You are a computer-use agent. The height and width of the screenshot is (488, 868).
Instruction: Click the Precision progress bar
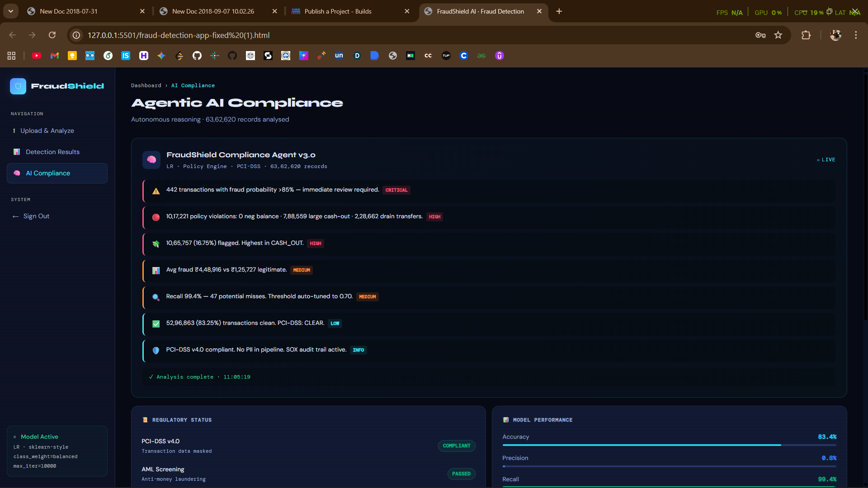[670, 466]
